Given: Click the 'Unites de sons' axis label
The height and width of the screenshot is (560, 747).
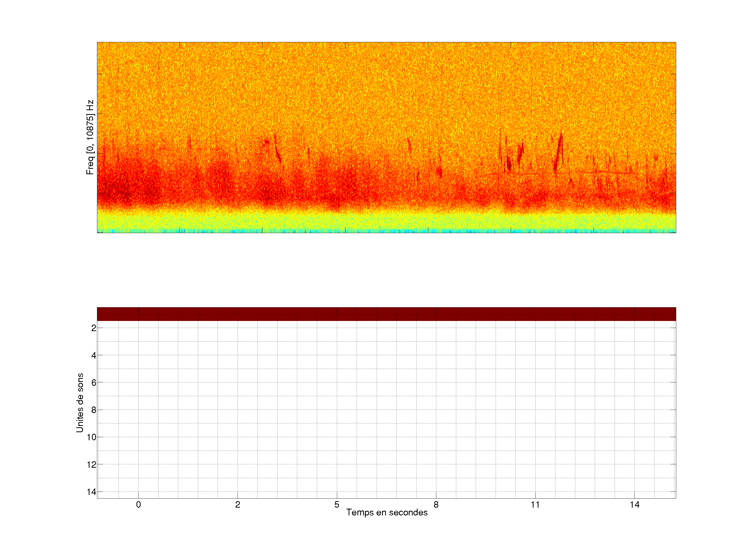Looking at the screenshot, I should 80,403.
